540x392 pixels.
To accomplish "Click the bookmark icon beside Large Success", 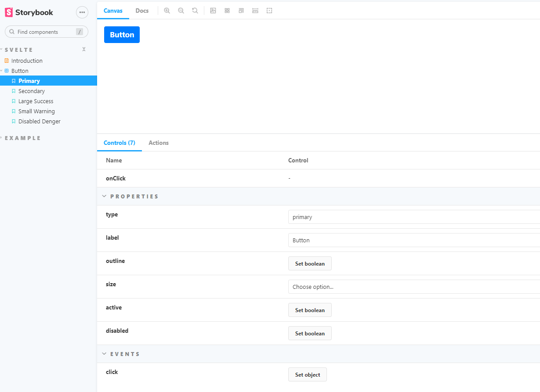I will pyautogui.click(x=14, y=101).
